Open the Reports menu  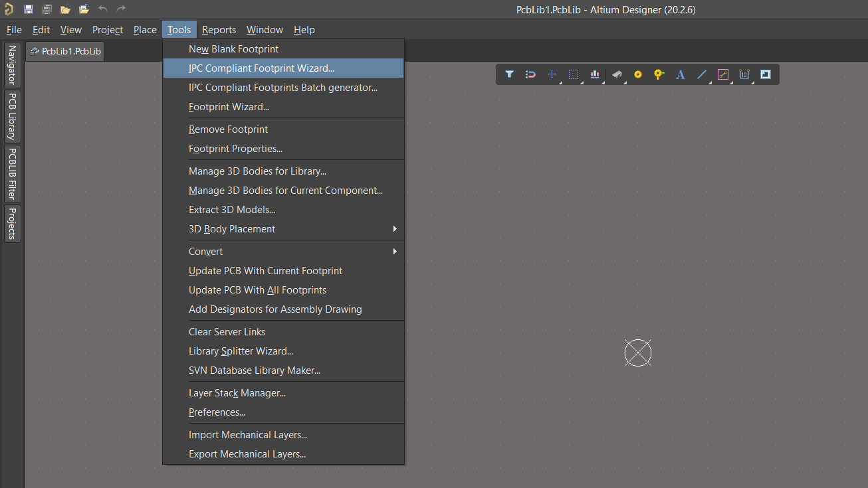pyautogui.click(x=219, y=30)
